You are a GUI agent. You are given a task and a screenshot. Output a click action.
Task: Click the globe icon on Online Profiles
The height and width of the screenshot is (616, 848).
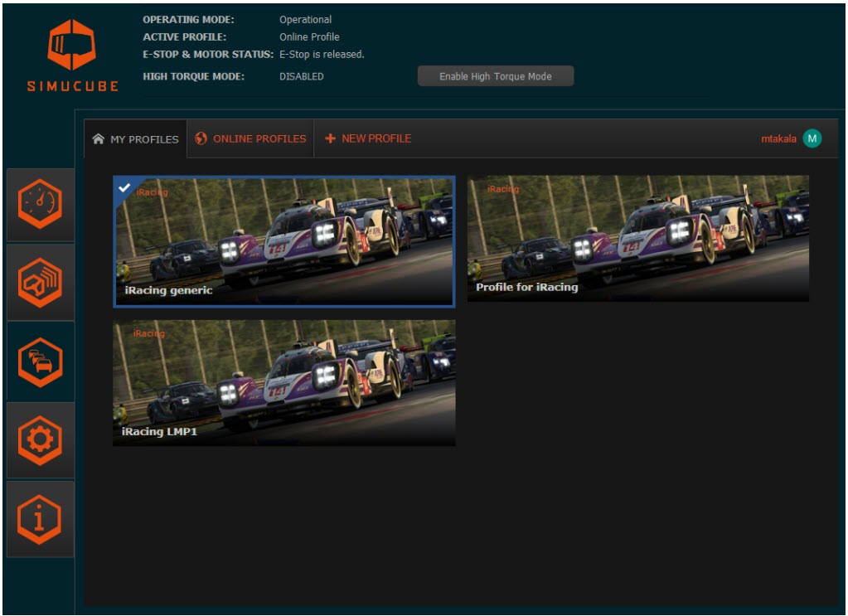tap(201, 138)
